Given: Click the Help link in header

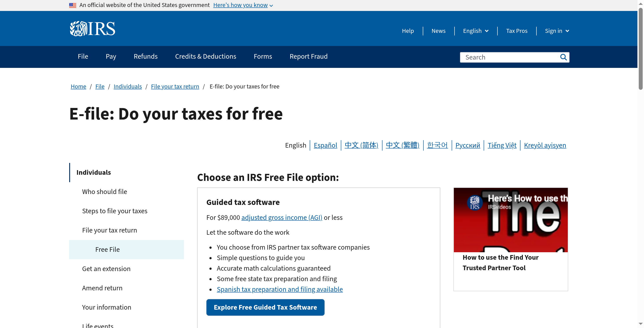Looking at the screenshot, I should 408,31.
